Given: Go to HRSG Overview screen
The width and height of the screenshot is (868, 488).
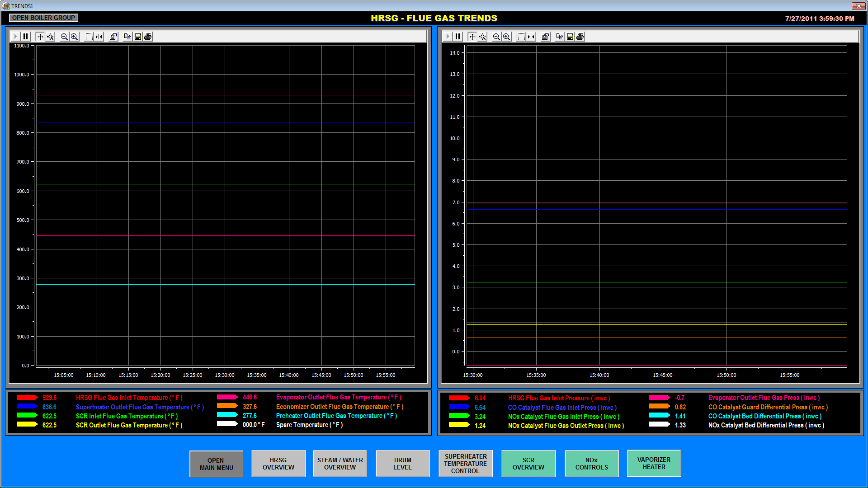Looking at the screenshot, I should [x=278, y=464].
